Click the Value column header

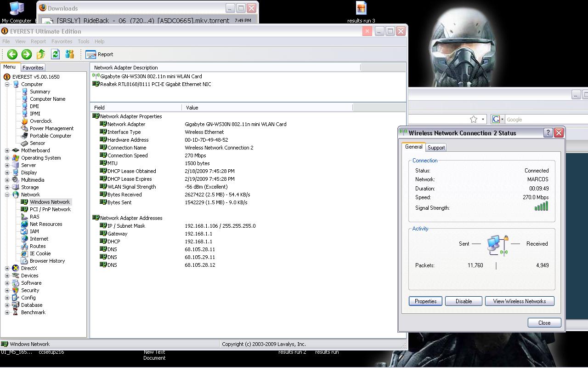click(x=267, y=107)
